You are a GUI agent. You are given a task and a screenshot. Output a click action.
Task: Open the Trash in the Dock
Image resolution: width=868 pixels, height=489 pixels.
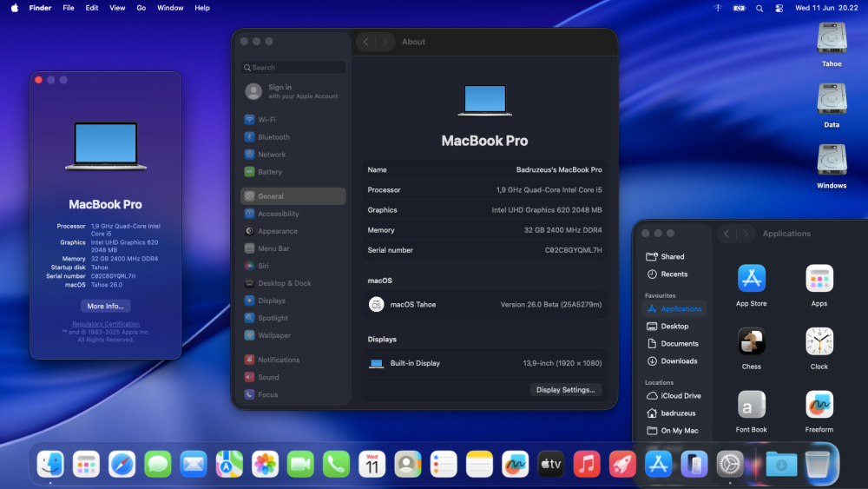click(x=818, y=464)
